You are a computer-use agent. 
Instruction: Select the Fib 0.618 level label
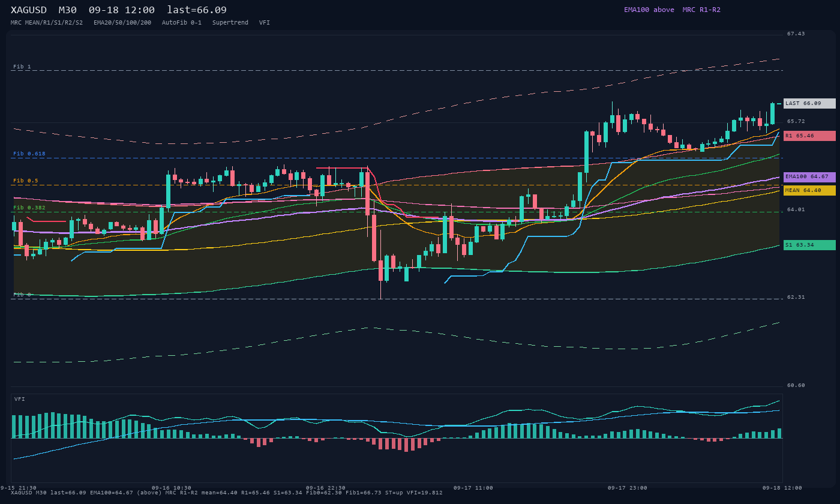coord(29,154)
